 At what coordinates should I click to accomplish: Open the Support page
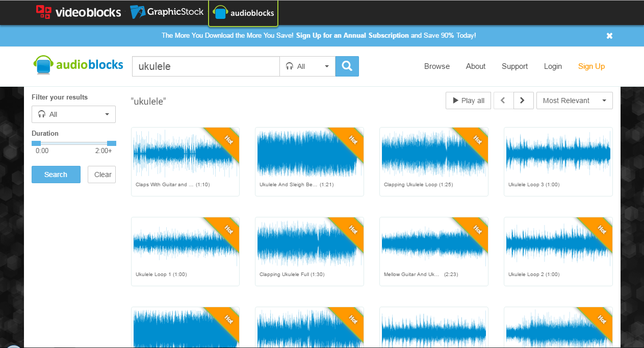[514, 66]
